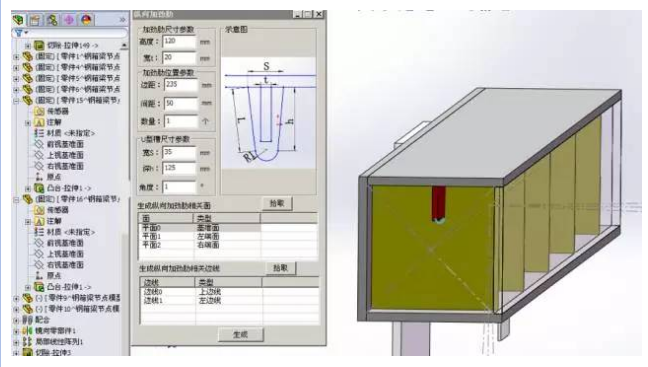
Task: Select the 平面0 row in faces table
Action: point(228,228)
